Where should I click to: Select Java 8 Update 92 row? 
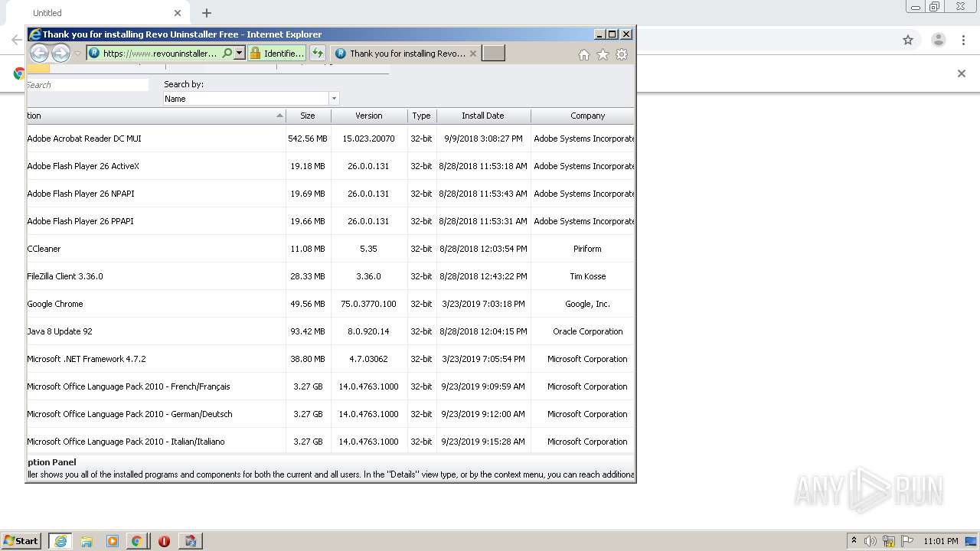point(330,331)
